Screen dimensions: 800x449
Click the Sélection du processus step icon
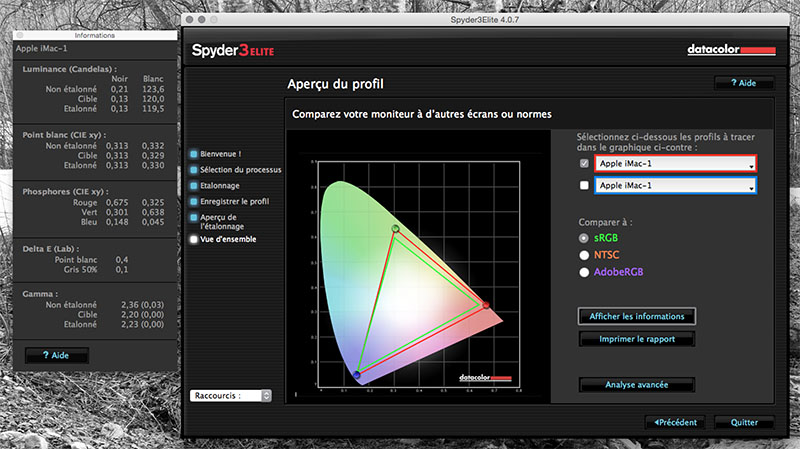tap(194, 170)
